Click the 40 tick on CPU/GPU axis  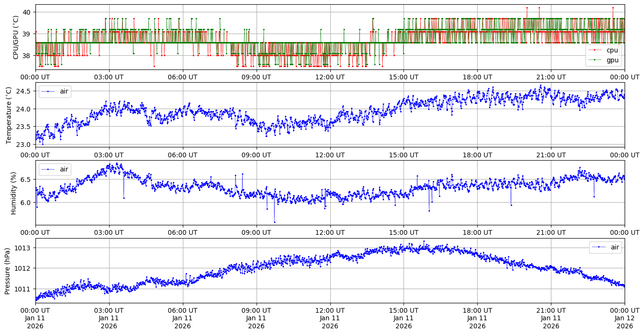[x=26, y=12]
